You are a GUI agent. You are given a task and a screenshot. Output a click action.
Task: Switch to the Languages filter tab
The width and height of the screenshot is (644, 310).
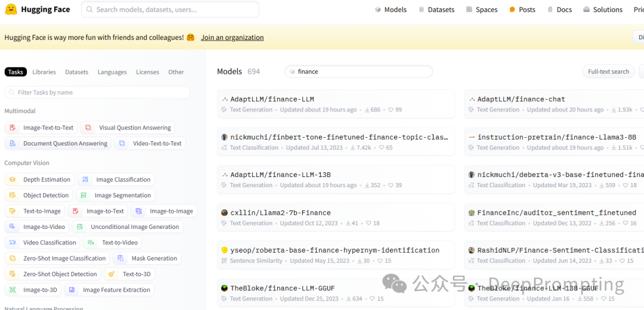(112, 72)
